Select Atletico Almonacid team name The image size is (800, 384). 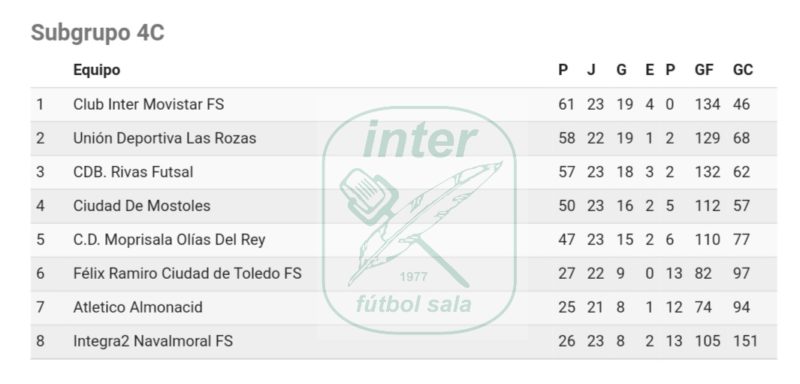138,307
